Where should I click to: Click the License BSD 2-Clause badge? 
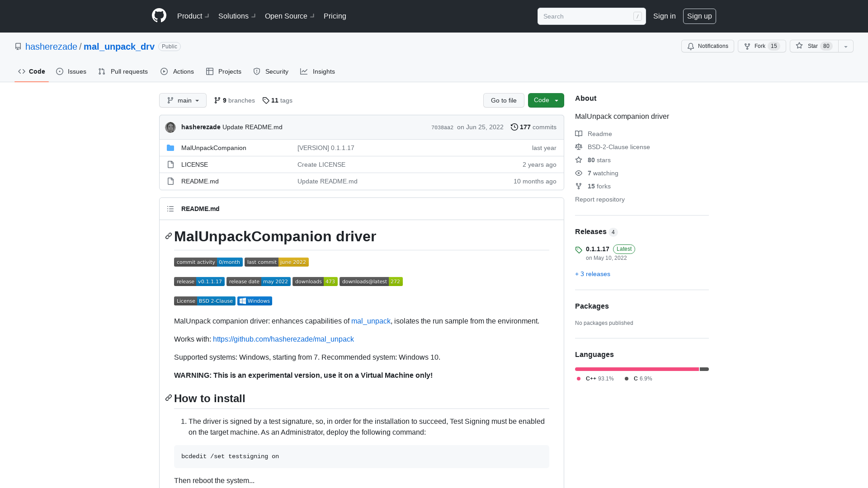(205, 301)
